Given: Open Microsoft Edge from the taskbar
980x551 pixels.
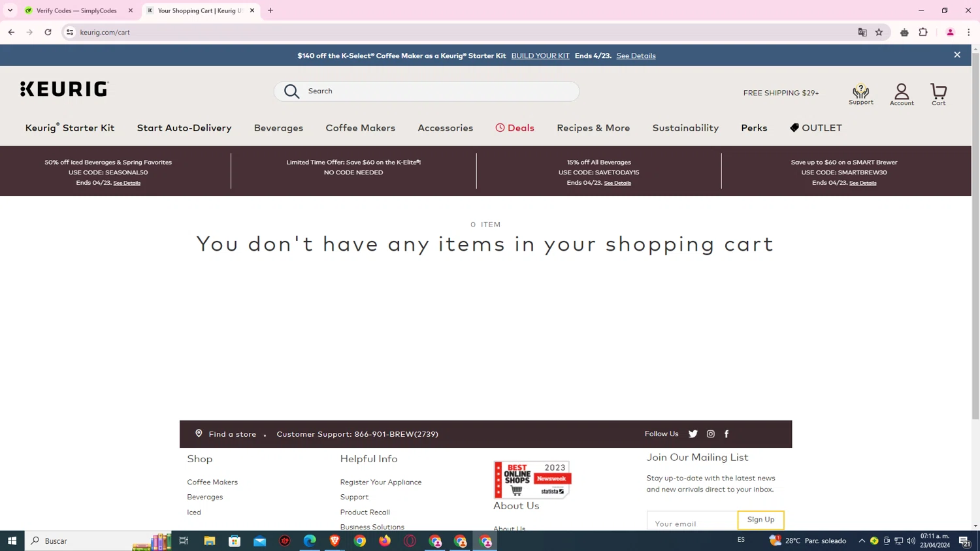Looking at the screenshot, I should pos(310,541).
